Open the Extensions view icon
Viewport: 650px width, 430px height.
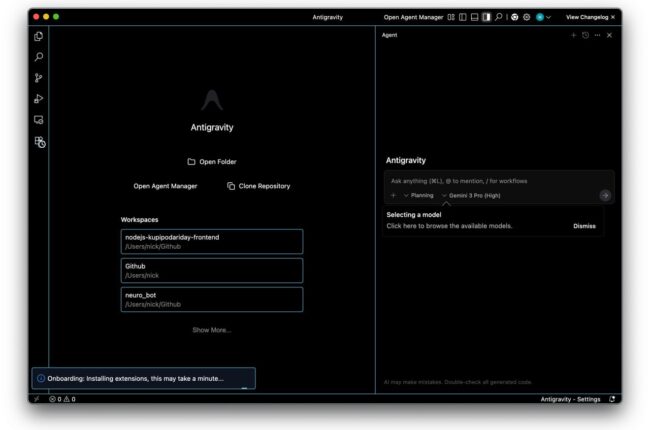[39, 142]
